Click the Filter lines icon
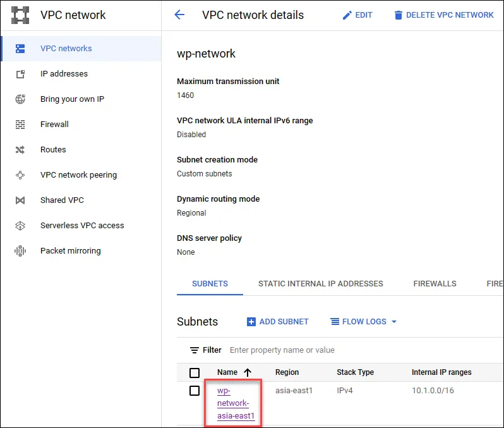504x428 pixels. (x=195, y=350)
